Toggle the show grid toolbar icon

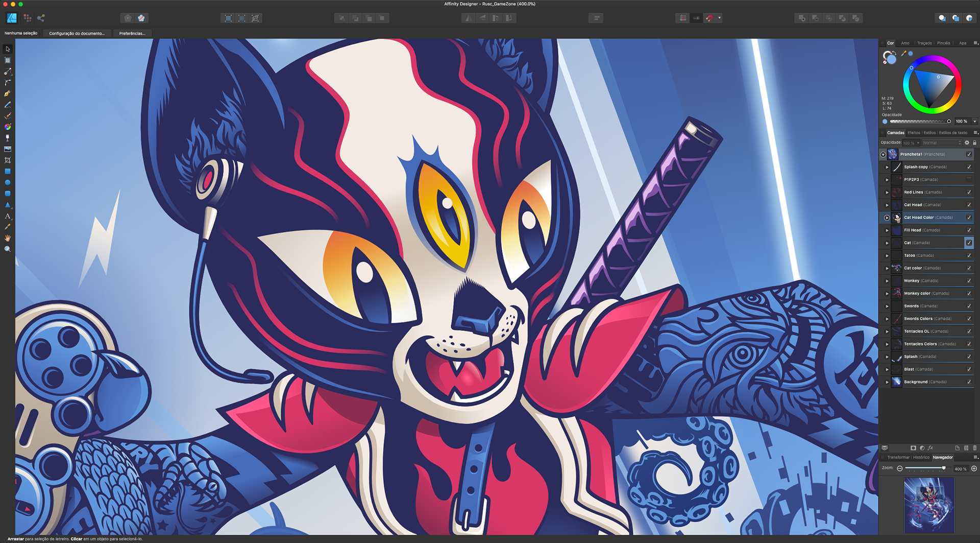683,18
